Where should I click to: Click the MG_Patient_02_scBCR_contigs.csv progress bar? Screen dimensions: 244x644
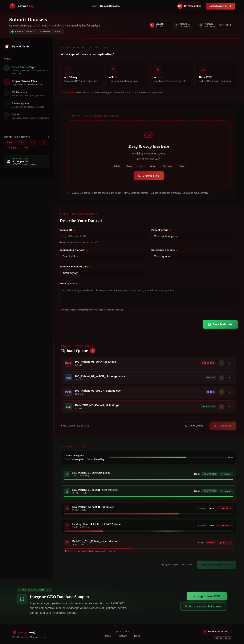(149, 514)
